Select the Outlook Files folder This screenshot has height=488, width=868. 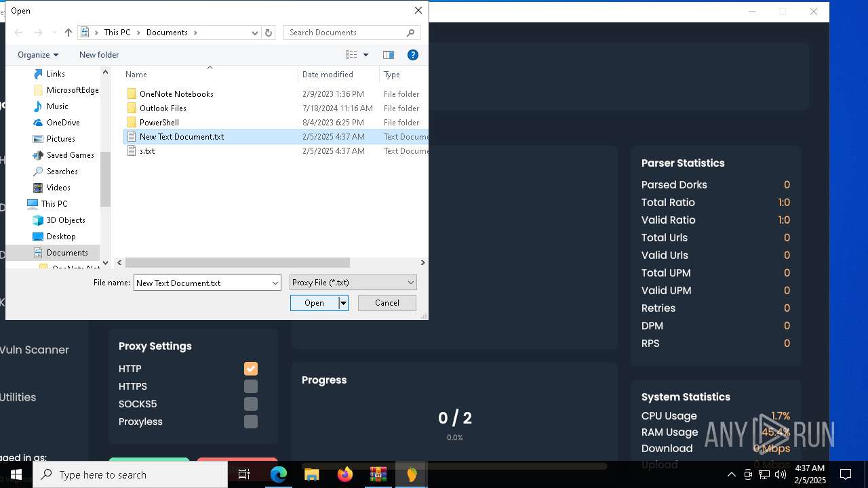163,108
